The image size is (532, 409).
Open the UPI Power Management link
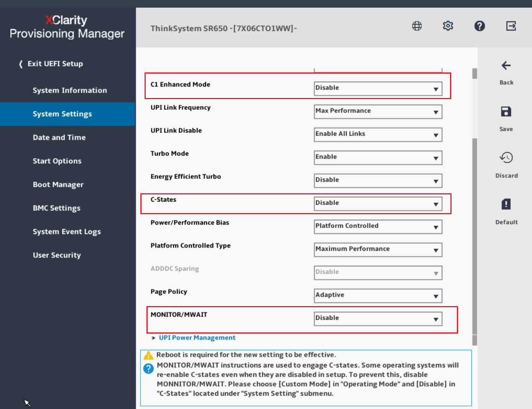pyautogui.click(x=197, y=338)
